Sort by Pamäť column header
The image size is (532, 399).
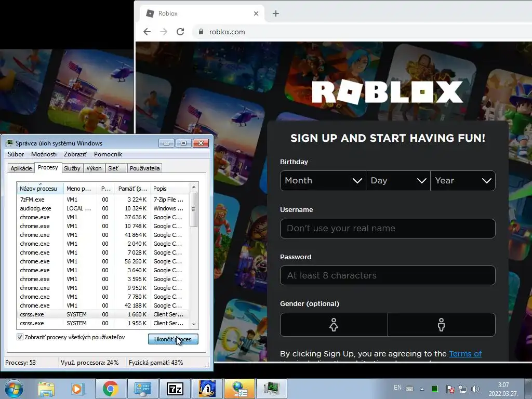click(x=132, y=189)
